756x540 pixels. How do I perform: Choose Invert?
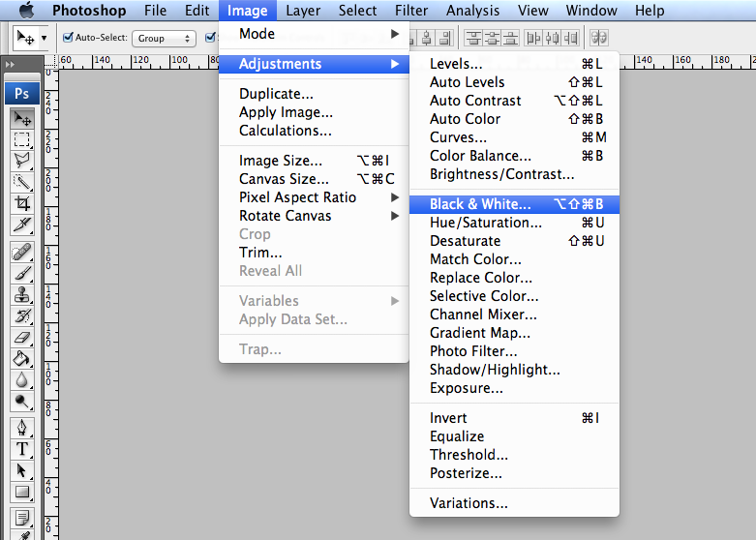point(514,417)
